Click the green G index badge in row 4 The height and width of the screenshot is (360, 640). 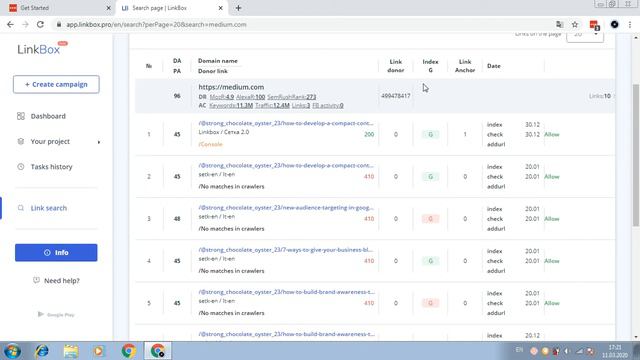(430, 261)
